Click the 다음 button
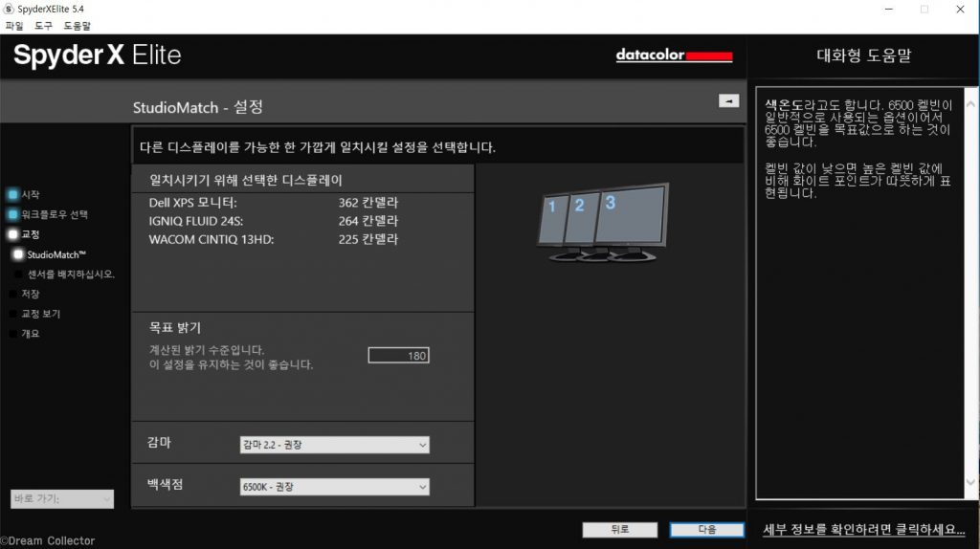The image size is (980, 549). tap(707, 530)
